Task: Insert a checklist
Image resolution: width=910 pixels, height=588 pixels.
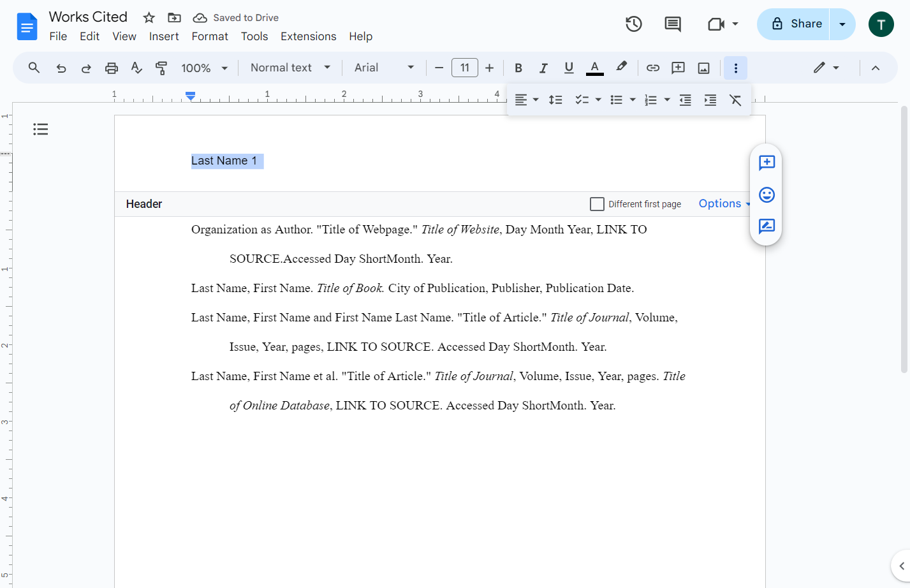Action: tap(582, 100)
